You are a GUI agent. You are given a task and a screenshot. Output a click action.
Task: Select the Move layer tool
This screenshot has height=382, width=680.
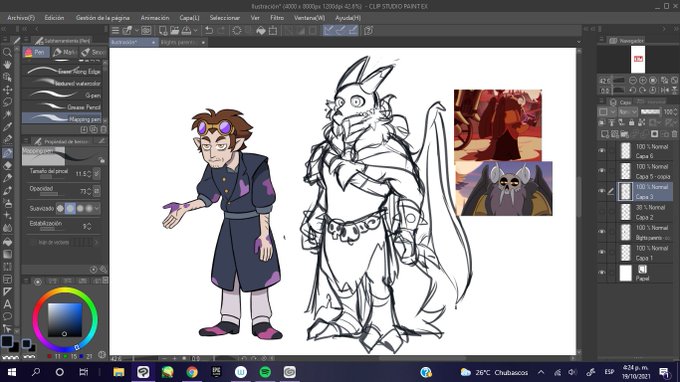coord(7,90)
